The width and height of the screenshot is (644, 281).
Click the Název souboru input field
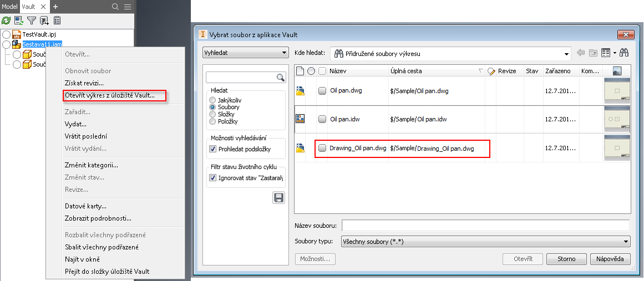pos(485,226)
